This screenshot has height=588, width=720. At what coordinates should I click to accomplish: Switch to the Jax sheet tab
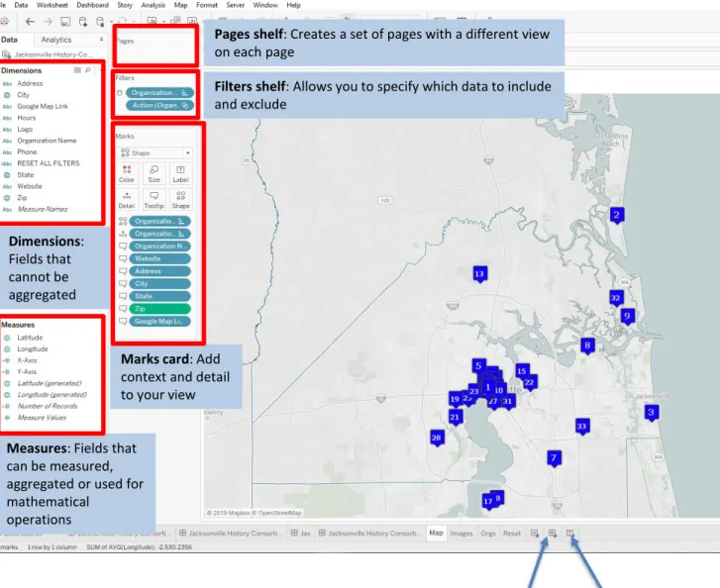(301, 534)
